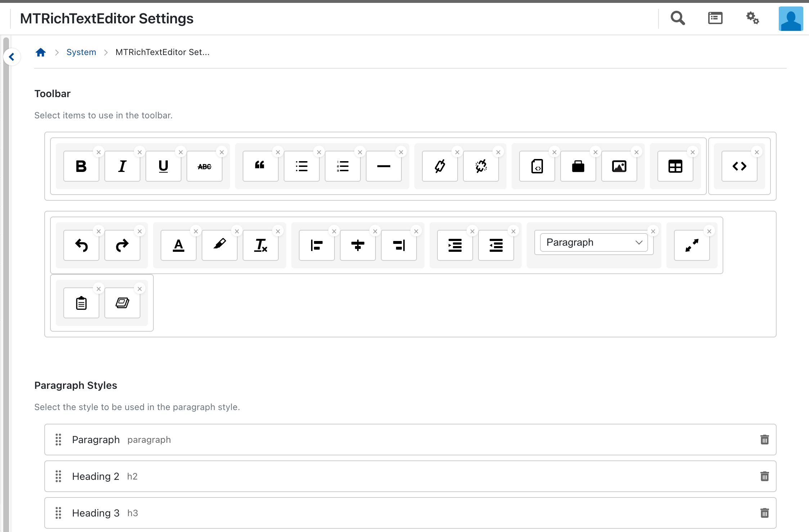This screenshot has width=809, height=532.
Task: Click the text color A icon
Action: (178, 245)
